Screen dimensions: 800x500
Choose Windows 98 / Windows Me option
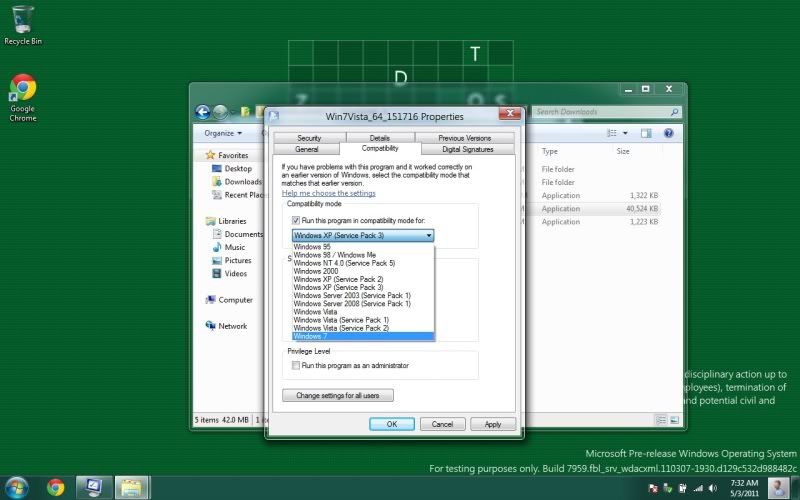pyautogui.click(x=363, y=255)
